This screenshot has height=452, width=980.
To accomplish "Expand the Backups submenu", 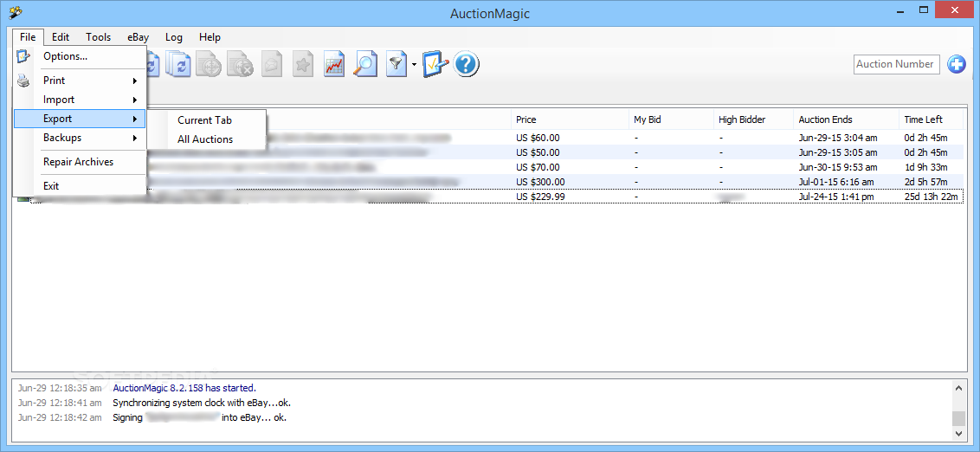I will point(80,138).
